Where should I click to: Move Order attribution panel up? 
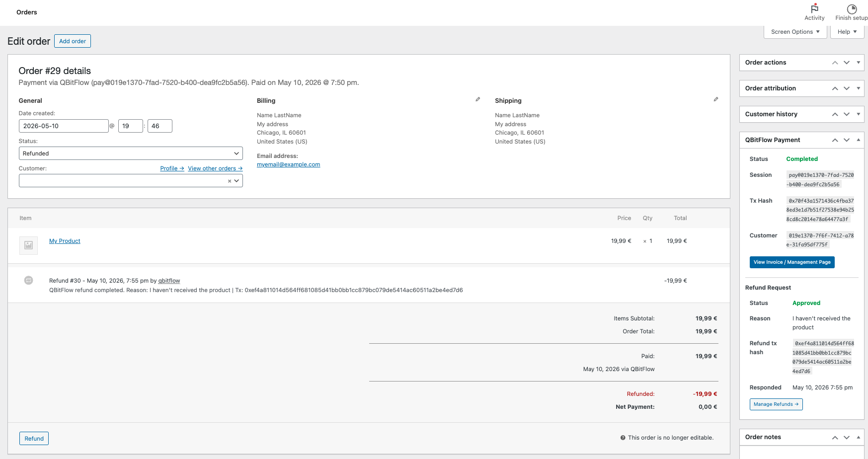(x=835, y=88)
